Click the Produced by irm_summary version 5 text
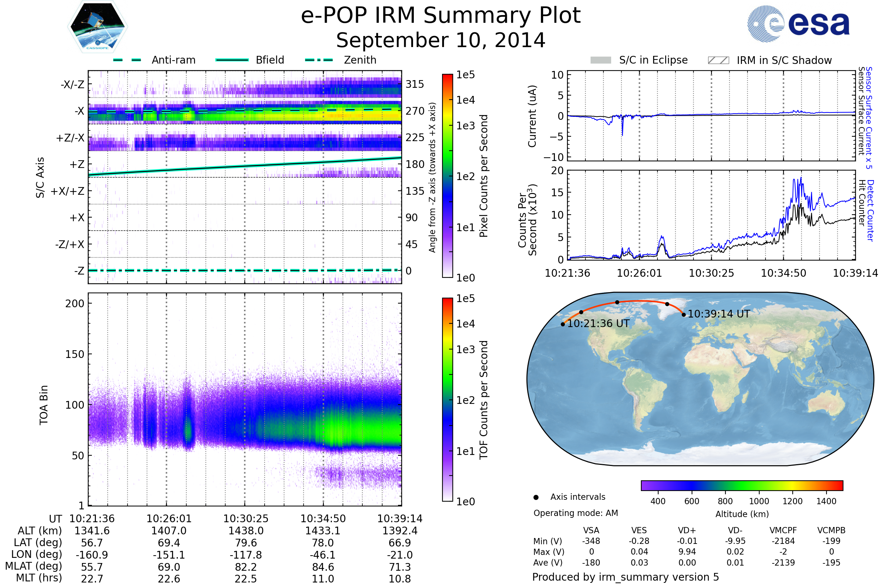Screen dimensions: 882x588 [625, 577]
